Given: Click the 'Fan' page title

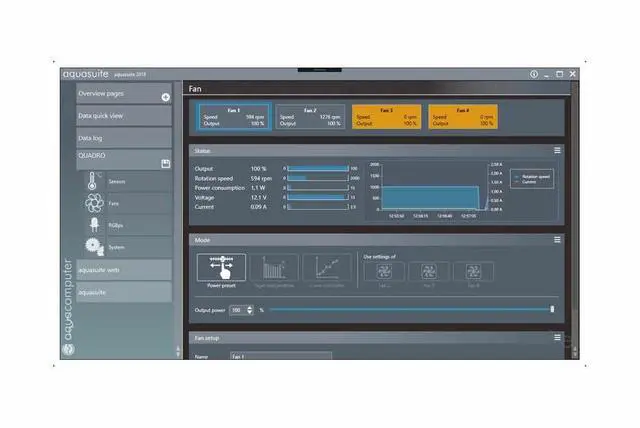Looking at the screenshot, I should pyautogui.click(x=195, y=89).
